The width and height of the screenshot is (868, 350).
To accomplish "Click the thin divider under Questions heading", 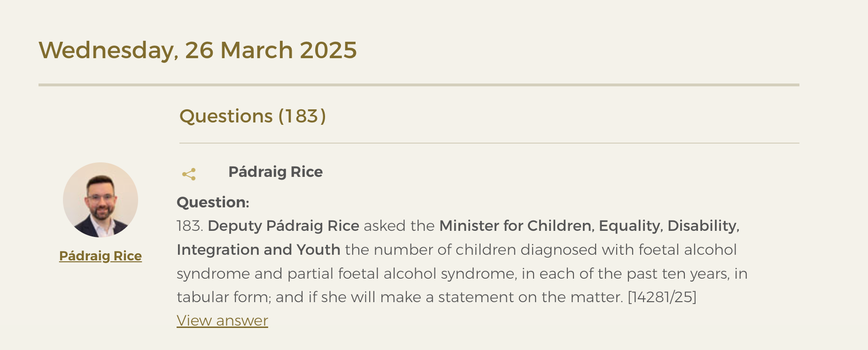I will pos(489,143).
